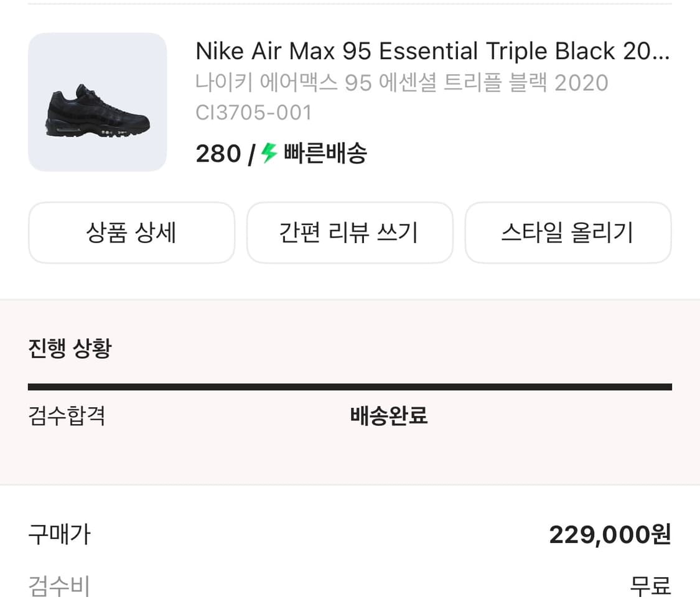Open 상품 상세 product details button
The image size is (700, 615).
131,233
